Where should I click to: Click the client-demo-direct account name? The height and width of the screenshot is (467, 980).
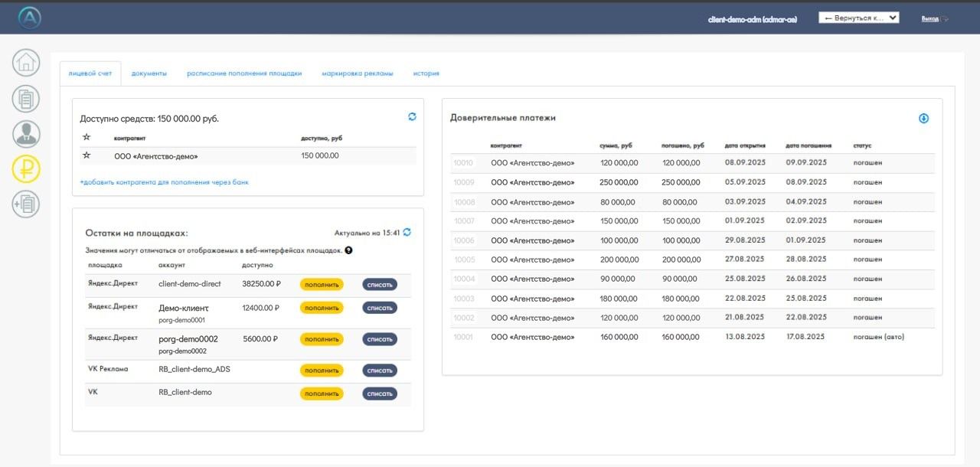(189, 284)
